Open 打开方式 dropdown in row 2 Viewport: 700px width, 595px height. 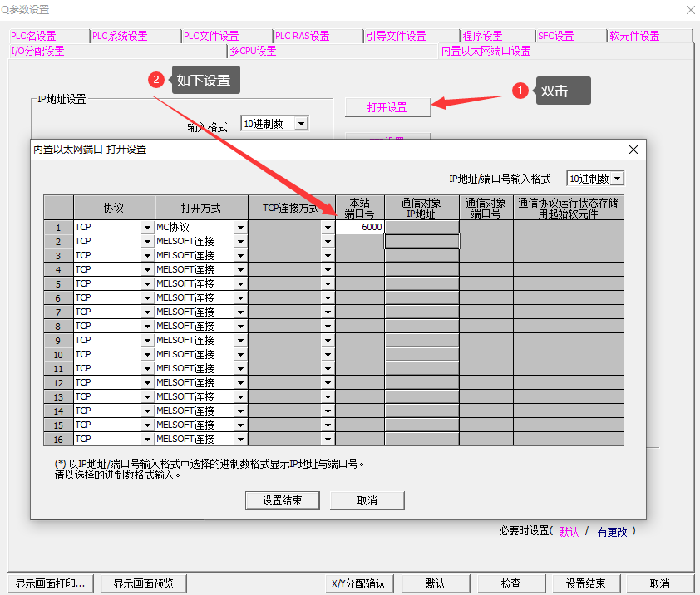(x=241, y=241)
